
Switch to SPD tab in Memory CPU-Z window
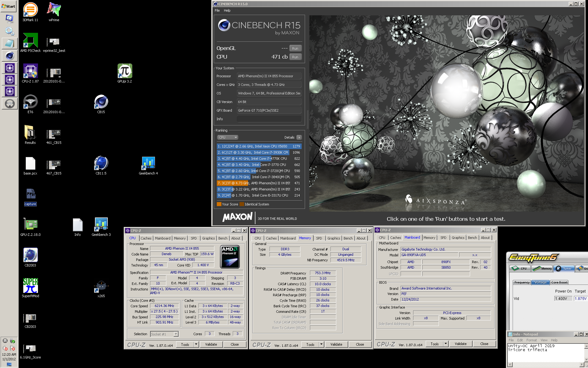319,238
